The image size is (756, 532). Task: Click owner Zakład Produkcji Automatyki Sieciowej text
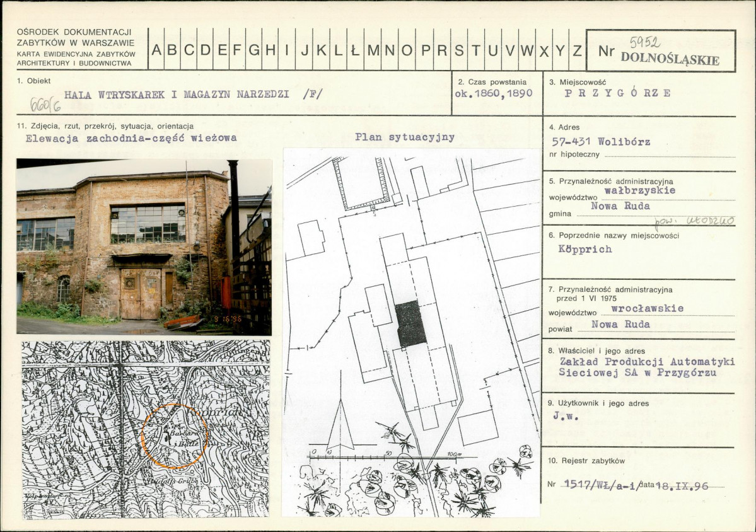(x=646, y=367)
